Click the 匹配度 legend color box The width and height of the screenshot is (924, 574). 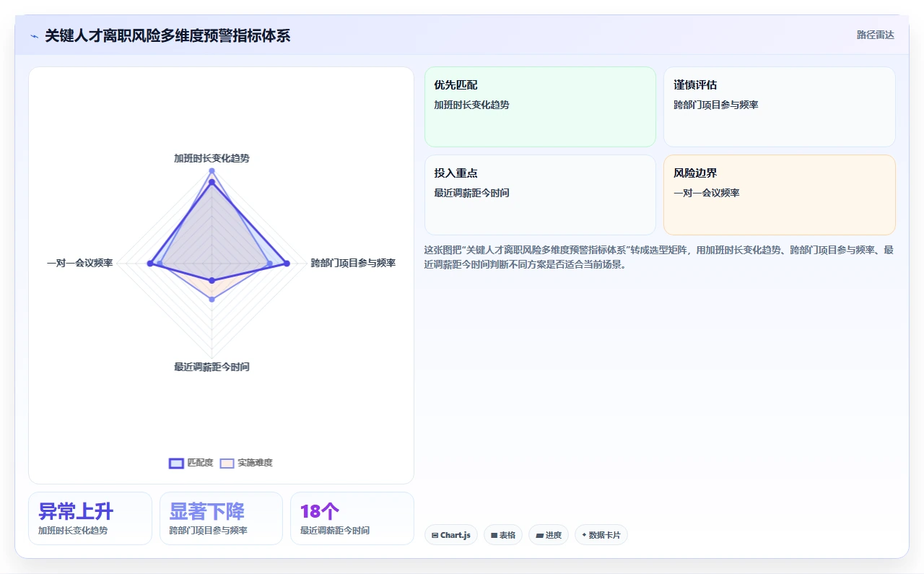click(x=176, y=463)
